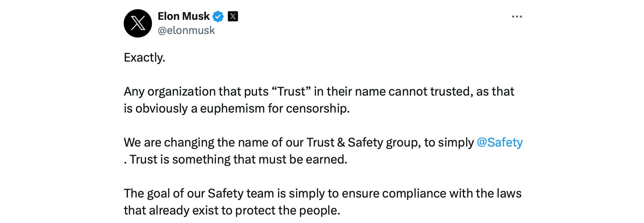The height and width of the screenshot is (223, 644).
Task: Click the X logo profile avatar
Action: point(138,23)
